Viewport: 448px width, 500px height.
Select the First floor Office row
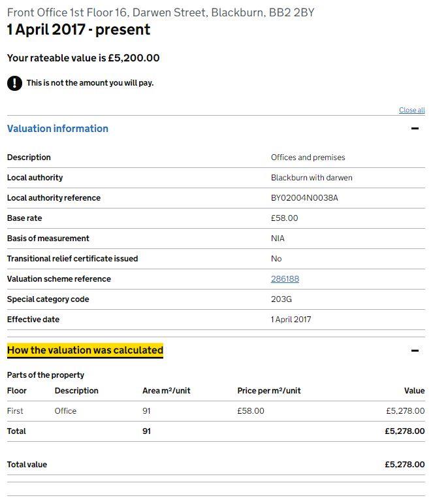(216, 411)
